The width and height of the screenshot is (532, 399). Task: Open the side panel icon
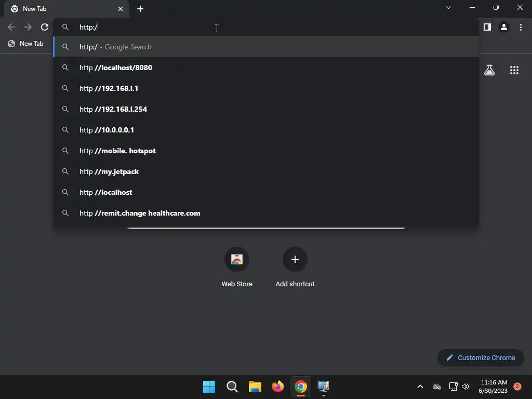(x=487, y=27)
